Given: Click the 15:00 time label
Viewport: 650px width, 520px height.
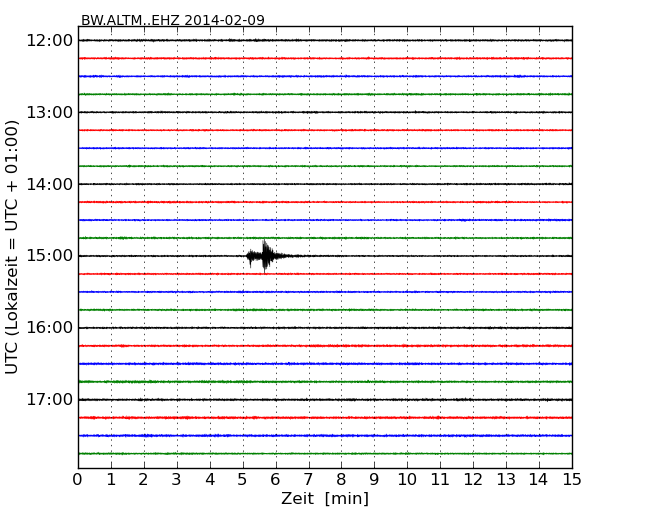Looking at the screenshot, I should point(49,256).
